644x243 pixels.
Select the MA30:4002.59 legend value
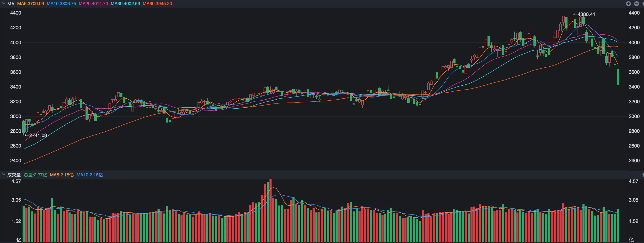click(x=125, y=3)
